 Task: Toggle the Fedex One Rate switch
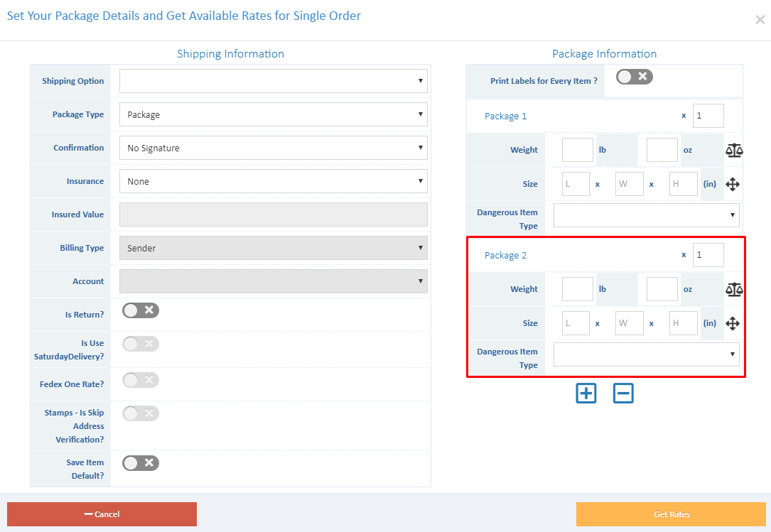point(140,379)
